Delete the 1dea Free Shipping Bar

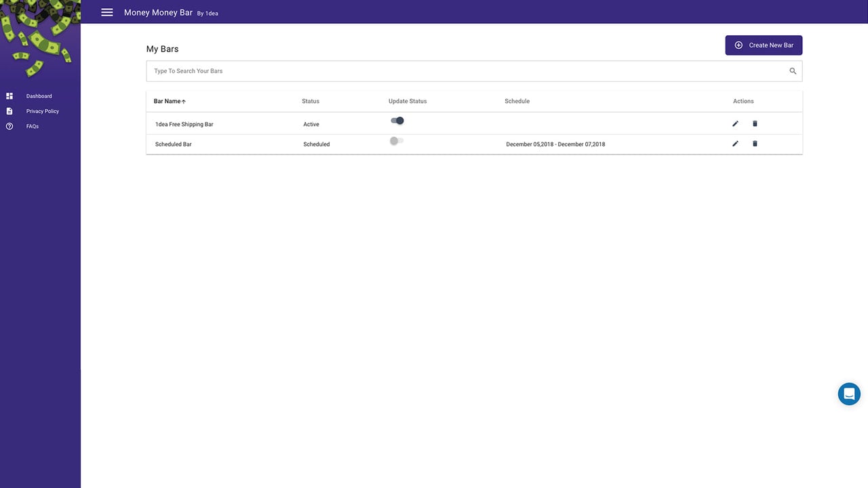click(x=755, y=123)
